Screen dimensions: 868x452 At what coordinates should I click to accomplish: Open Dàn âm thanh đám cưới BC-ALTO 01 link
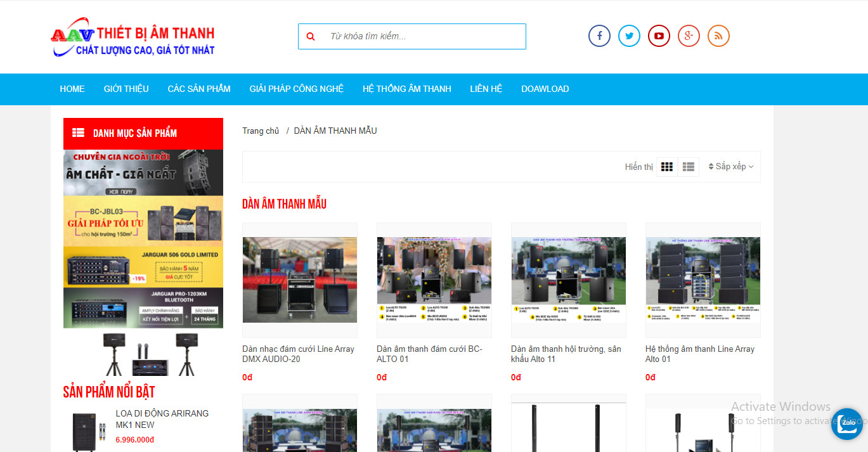click(x=429, y=354)
